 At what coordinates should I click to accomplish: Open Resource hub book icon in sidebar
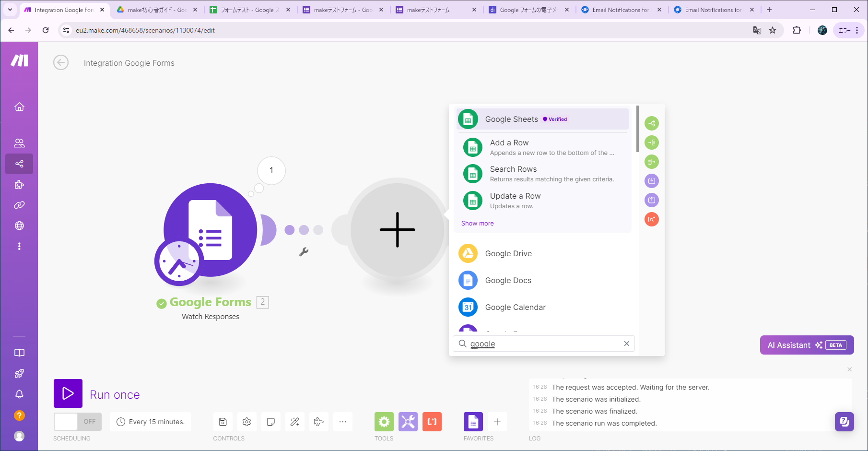(x=19, y=353)
